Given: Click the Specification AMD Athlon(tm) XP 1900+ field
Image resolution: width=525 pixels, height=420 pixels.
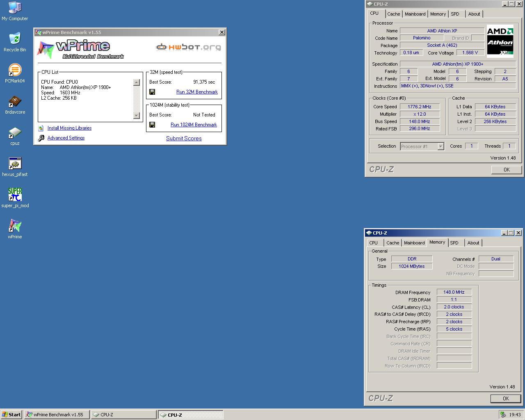Looking at the screenshot, I should 458,64.
